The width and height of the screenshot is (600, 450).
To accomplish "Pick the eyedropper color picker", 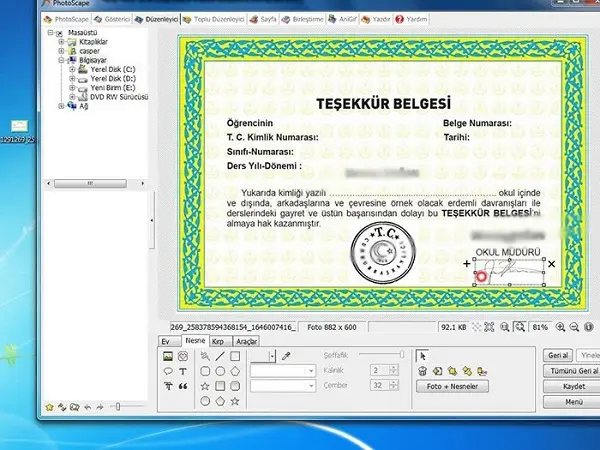I will 286,356.
